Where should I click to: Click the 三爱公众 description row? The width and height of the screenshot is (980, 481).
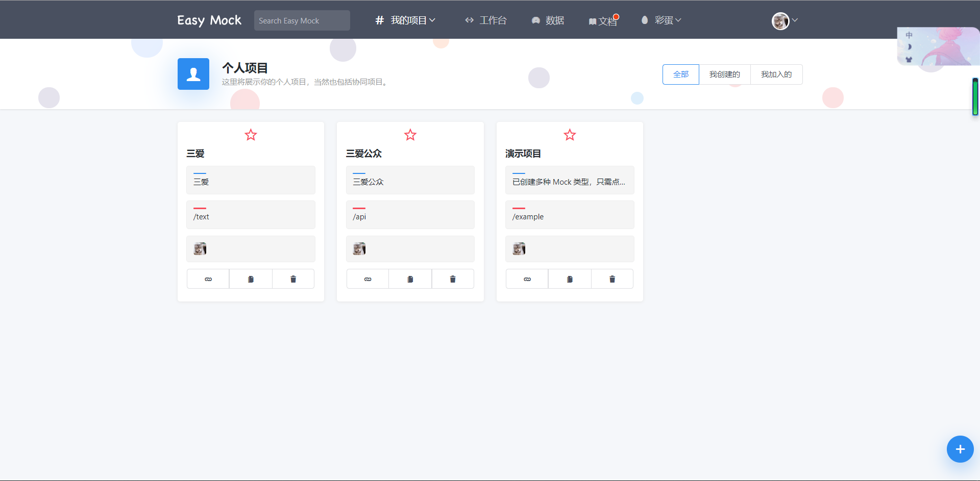tap(410, 180)
